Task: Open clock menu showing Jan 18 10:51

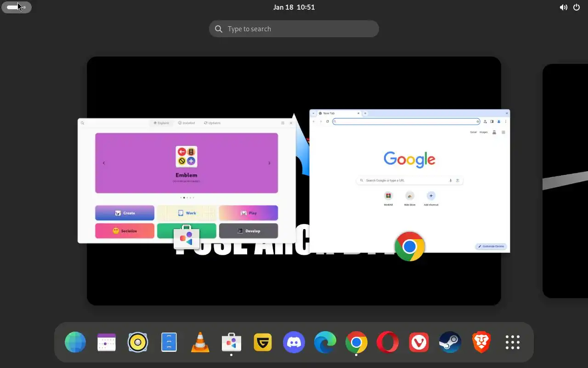Action: (294, 7)
